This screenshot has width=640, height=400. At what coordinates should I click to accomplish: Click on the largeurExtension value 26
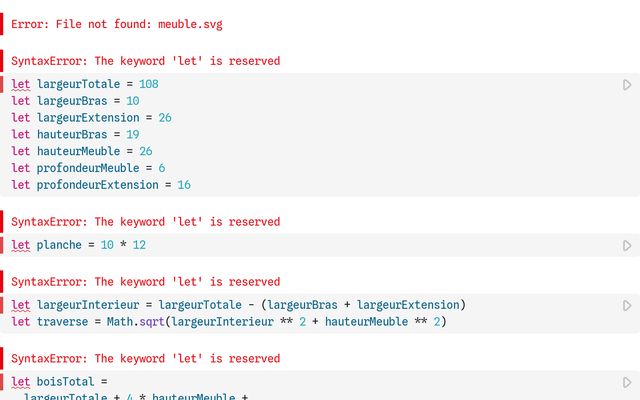point(165,118)
